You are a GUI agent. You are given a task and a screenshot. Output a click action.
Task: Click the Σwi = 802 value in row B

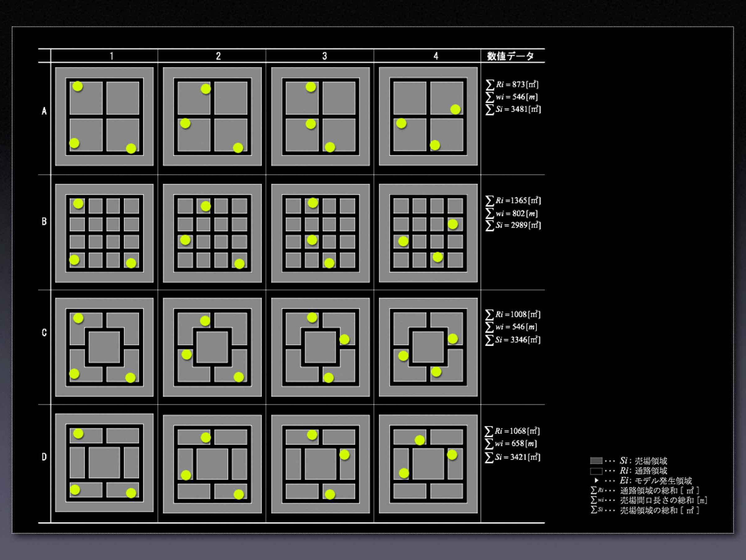[512, 213]
